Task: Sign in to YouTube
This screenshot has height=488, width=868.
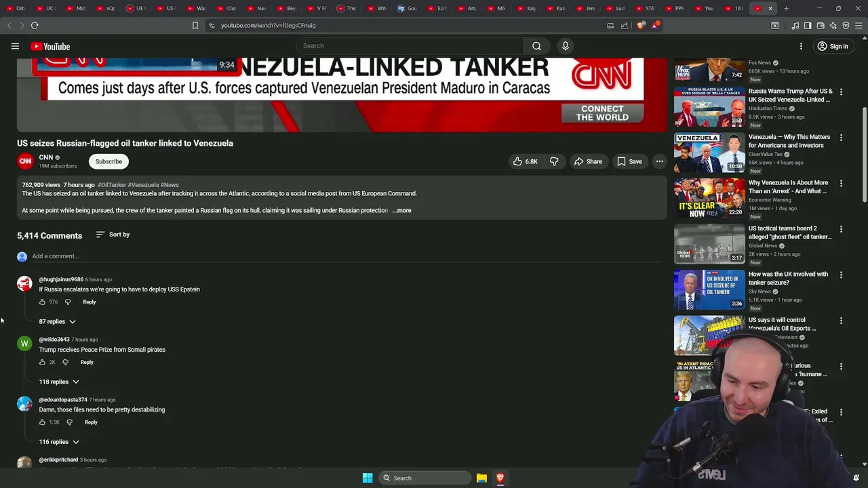Action: point(832,46)
